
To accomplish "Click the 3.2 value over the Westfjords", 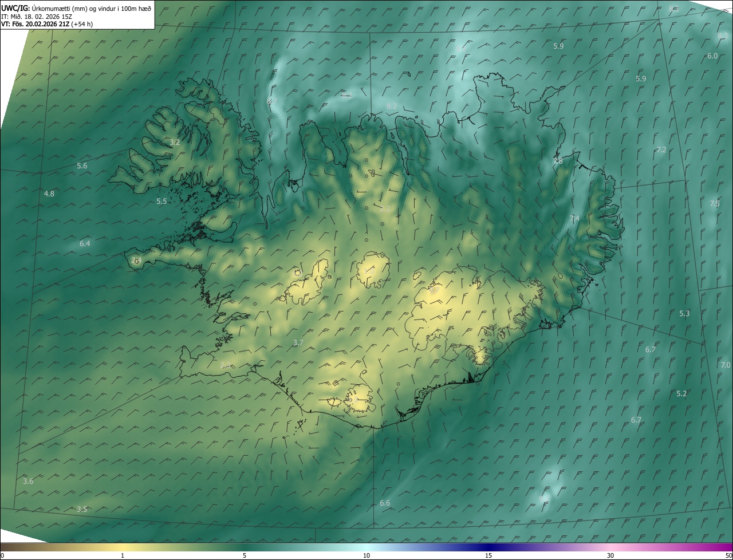I will tap(175, 142).
